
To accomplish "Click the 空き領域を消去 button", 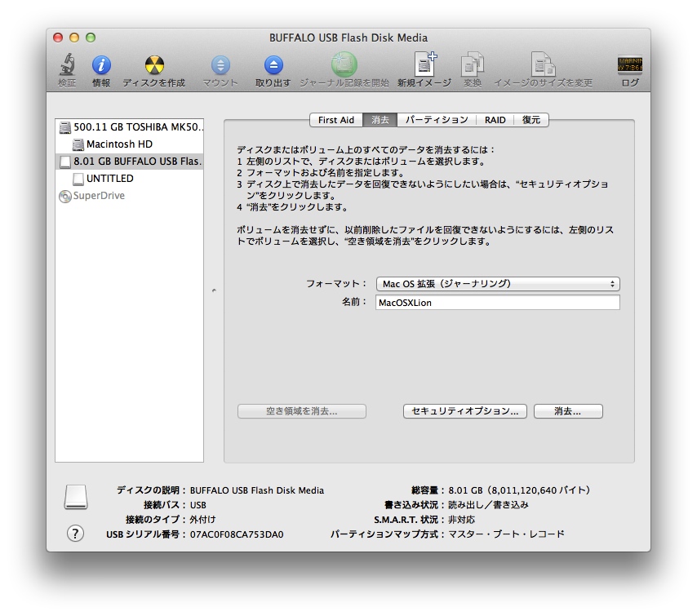I will click(x=302, y=411).
